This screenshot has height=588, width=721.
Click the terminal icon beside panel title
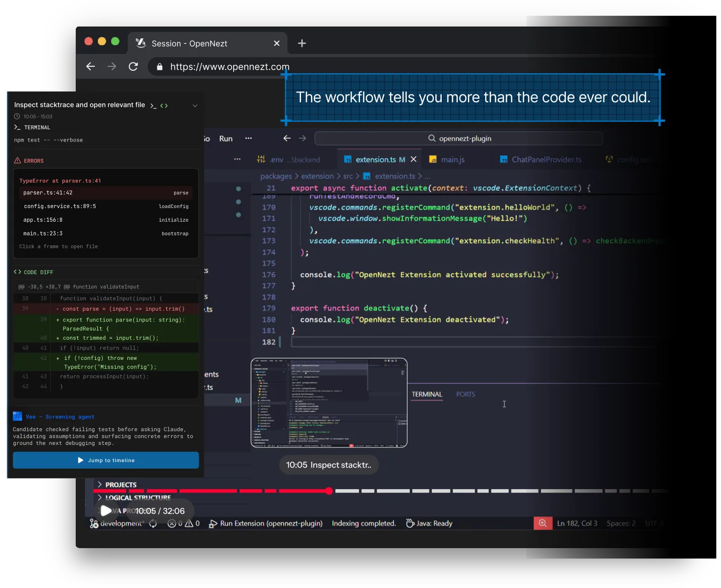coord(153,106)
